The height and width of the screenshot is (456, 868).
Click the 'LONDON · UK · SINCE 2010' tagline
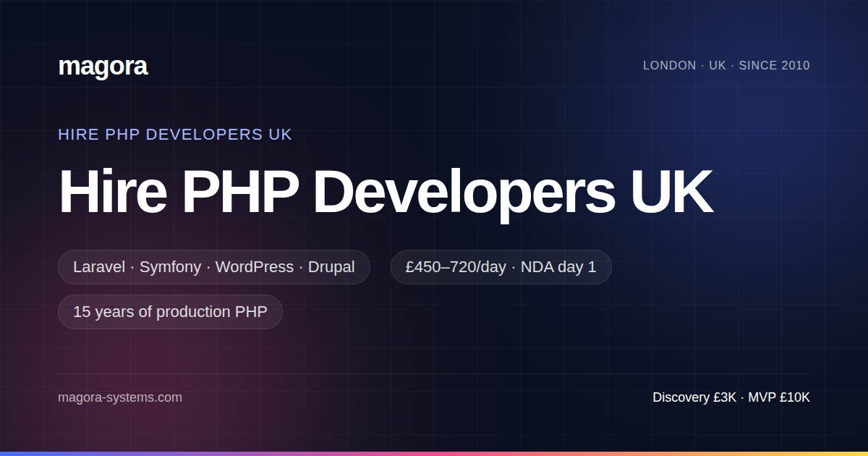(x=726, y=65)
